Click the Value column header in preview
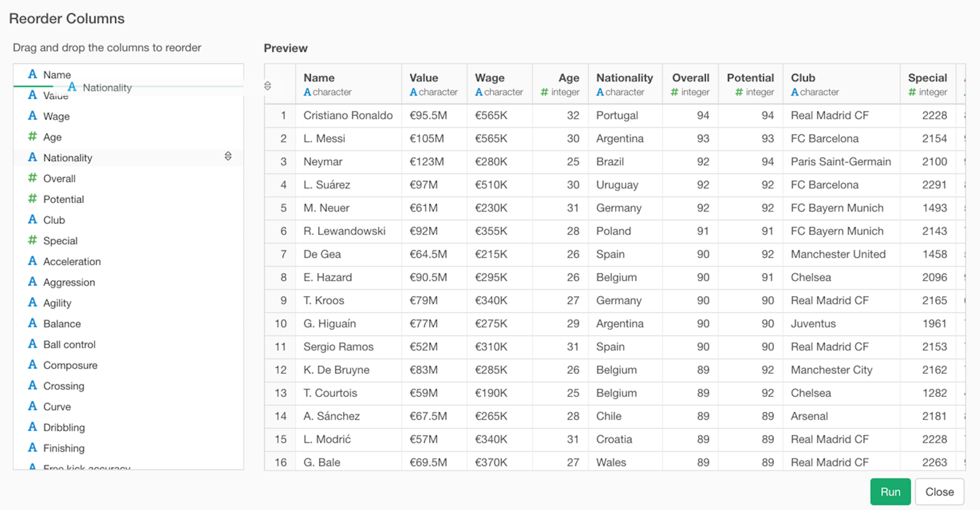Screen dimensions: 980x510 point(434,84)
